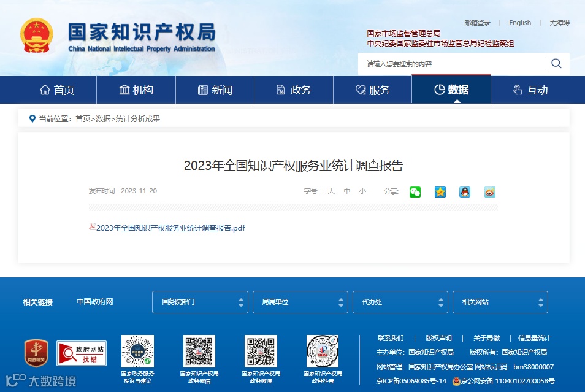Share via the WeChat icon
This screenshot has height=392, width=585.
[415, 192]
